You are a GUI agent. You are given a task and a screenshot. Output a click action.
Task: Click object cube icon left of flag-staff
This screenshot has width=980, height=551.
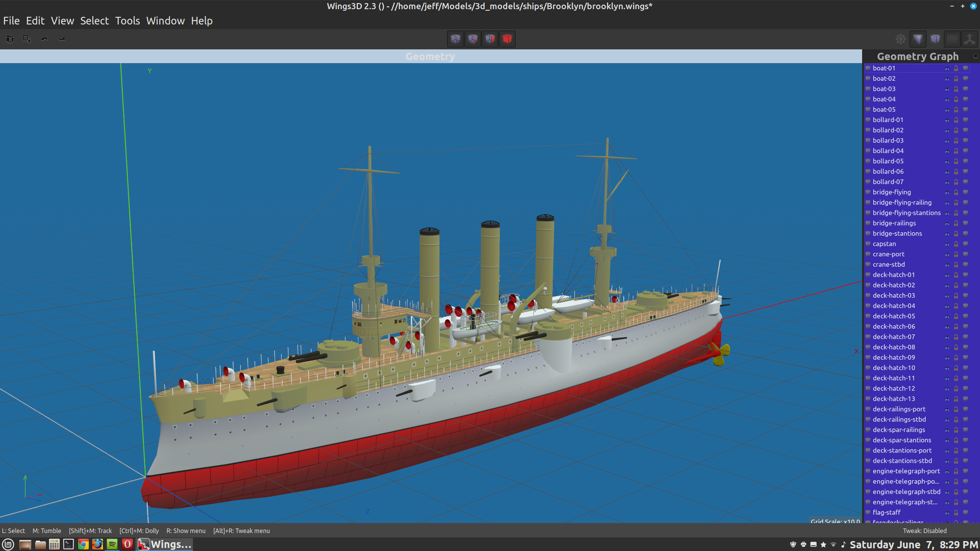click(x=868, y=512)
